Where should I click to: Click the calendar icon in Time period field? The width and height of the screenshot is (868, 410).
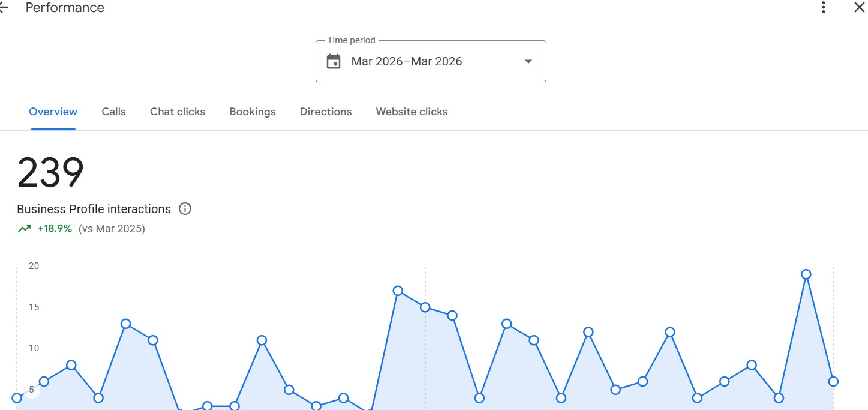(334, 61)
